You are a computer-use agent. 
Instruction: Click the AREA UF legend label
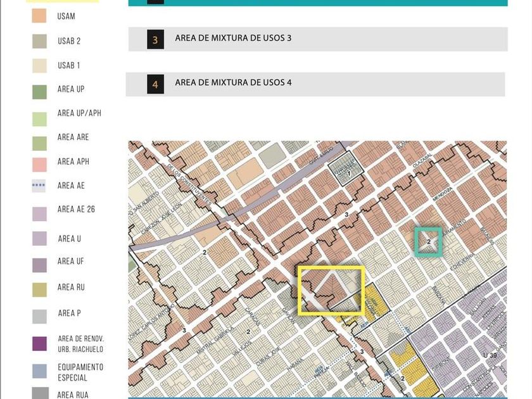pos(70,261)
